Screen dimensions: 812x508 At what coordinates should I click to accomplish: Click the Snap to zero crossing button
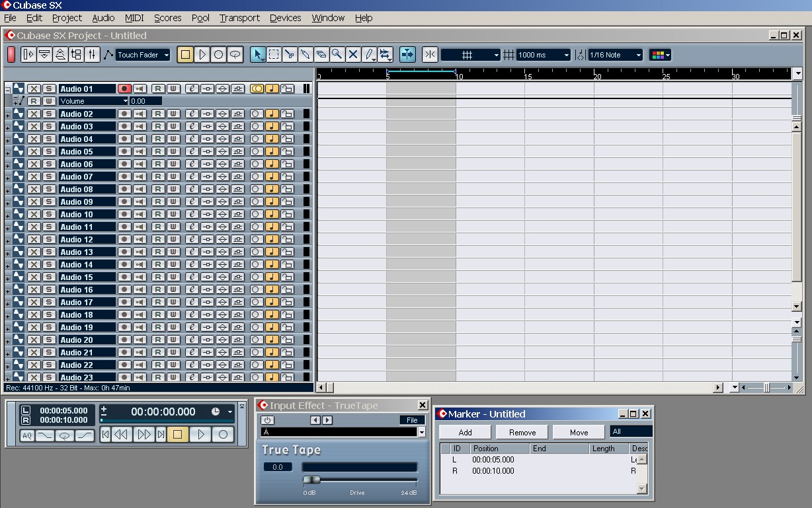coord(430,55)
